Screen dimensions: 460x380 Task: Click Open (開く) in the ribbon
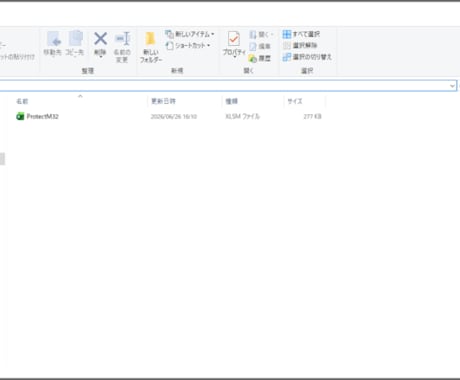click(261, 34)
